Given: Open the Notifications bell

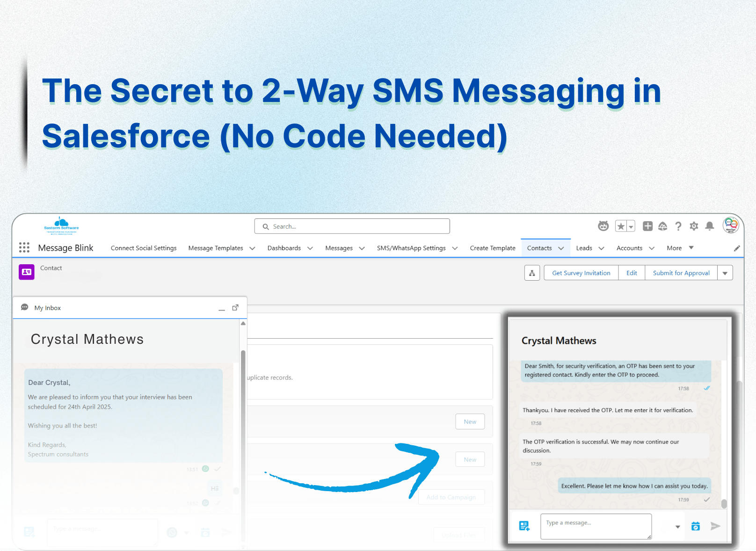Looking at the screenshot, I should click(710, 226).
